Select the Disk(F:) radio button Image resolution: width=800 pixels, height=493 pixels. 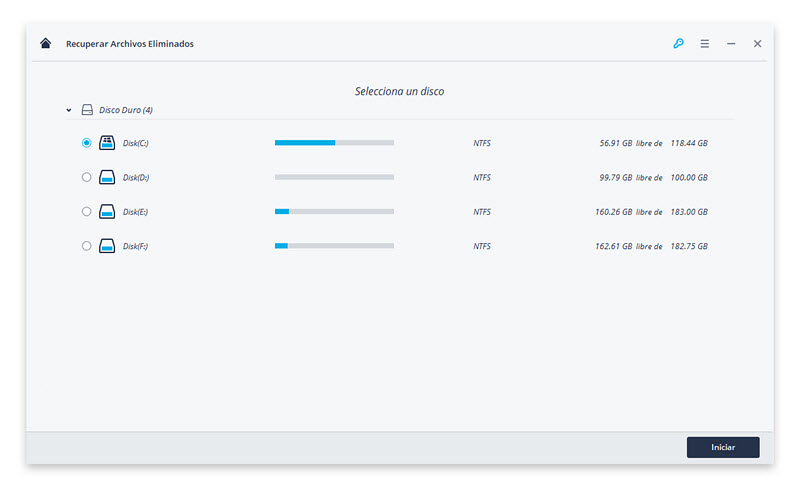point(86,246)
